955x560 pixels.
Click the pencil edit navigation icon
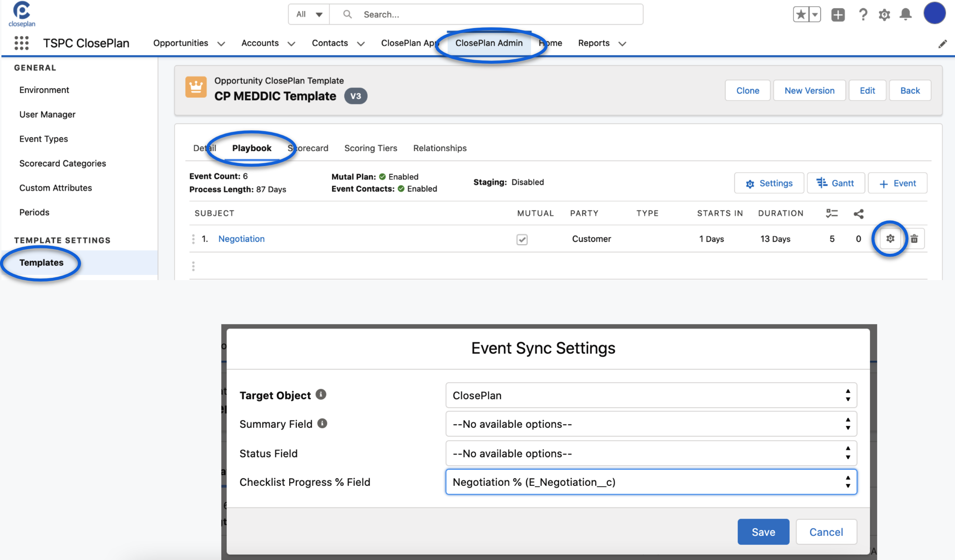[942, 44]
